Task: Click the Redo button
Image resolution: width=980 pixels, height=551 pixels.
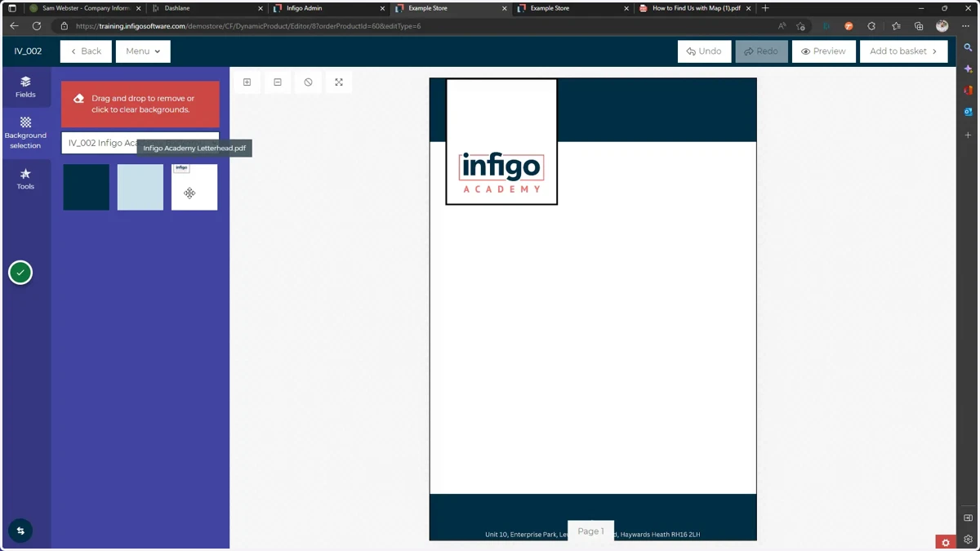Action: coord(761,51)
